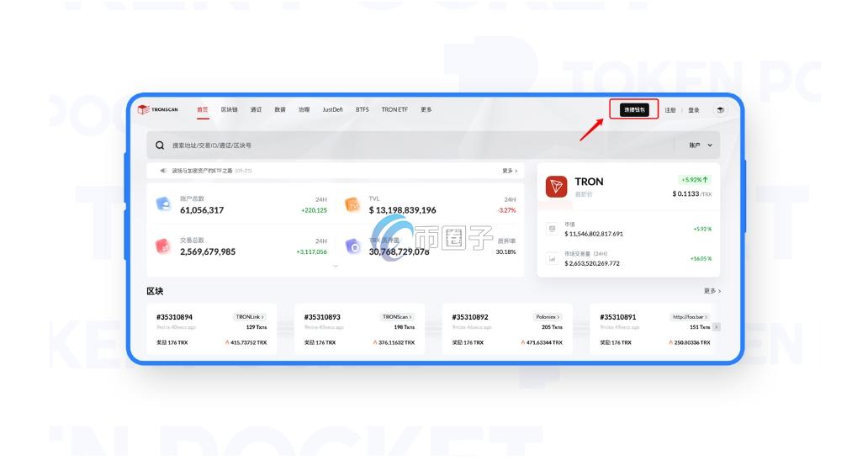Image resolution: width=868 pixels, height=476 pixels.
Task: Go to the 首页 home tab
Action: point(203,109)
